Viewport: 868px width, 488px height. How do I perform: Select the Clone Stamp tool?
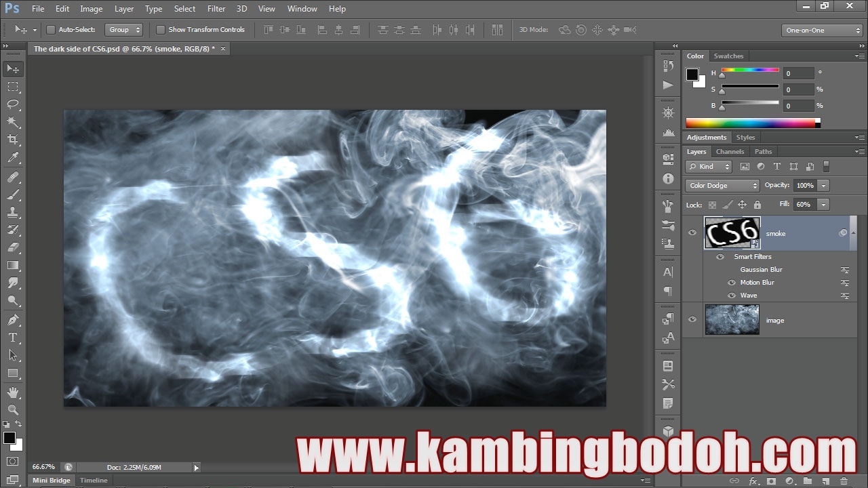[x=13, y=212]
